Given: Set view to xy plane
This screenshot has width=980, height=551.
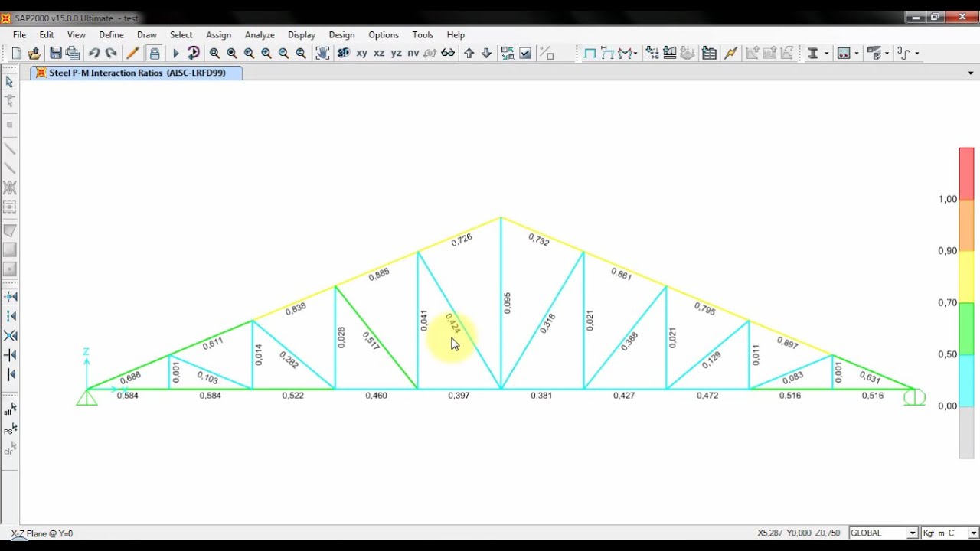Looking at the screenshot, I should (x=361, y=53).
